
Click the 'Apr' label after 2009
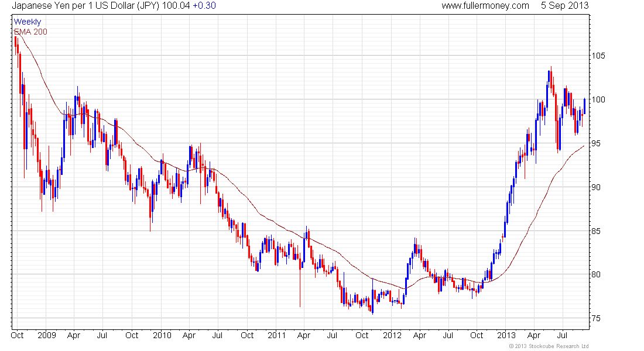[x=74, y=335]
